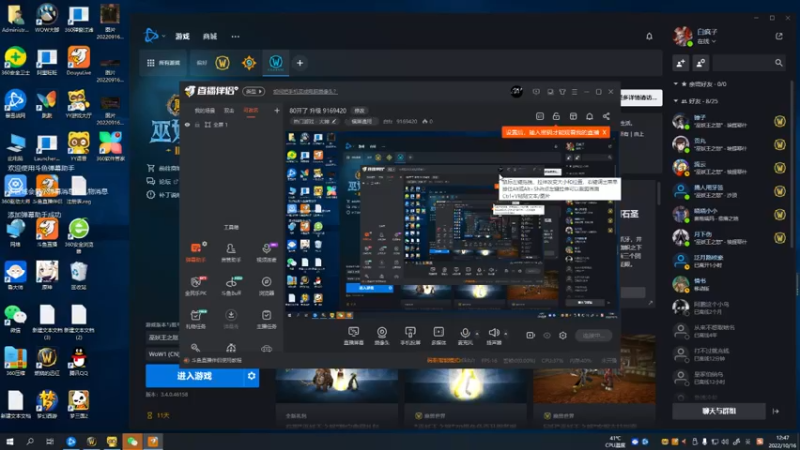Image resolution: width=800 pixels, height=450 pixels.
Task: Open the 弹幕助手 danmaku assistant tool
Action: click(x=195, y=252)
